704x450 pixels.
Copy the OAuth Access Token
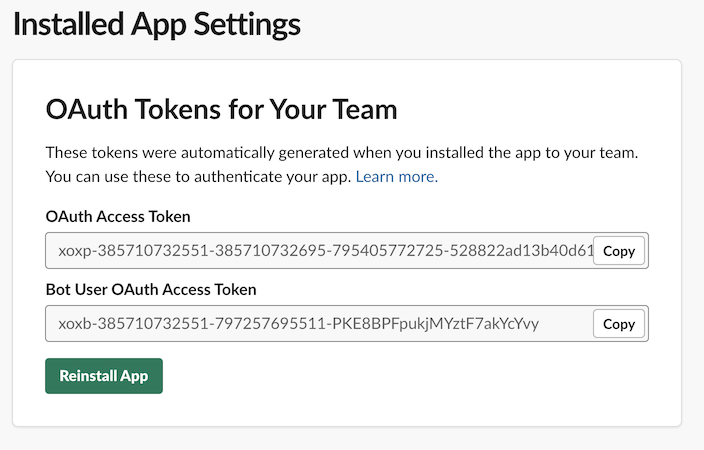pos(619,251)
